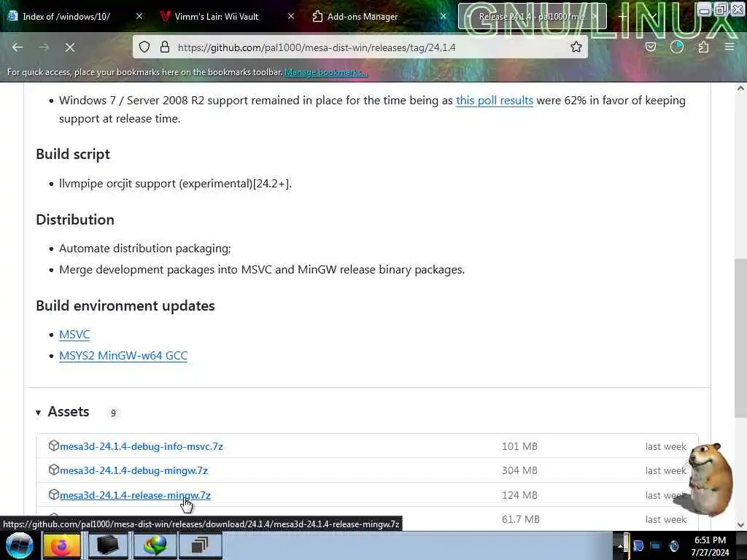Screen dimensions: 747x560
Task: Bookmark this page with the star
Action: click(576, 47)
